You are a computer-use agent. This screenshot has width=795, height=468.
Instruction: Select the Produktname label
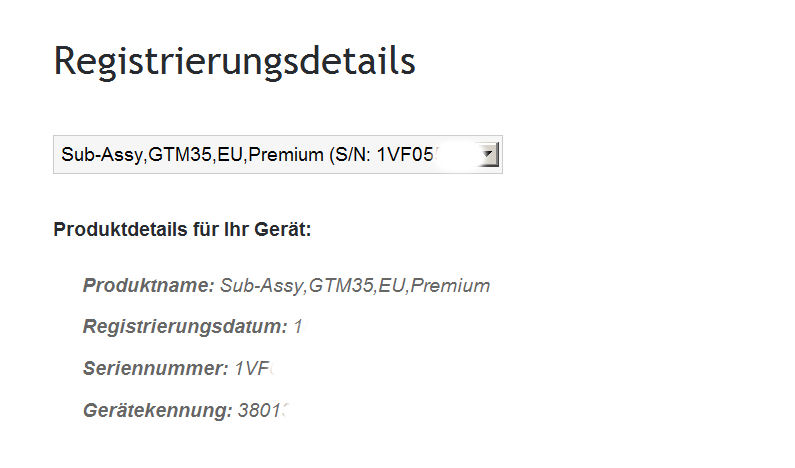(x=149, y=285)
